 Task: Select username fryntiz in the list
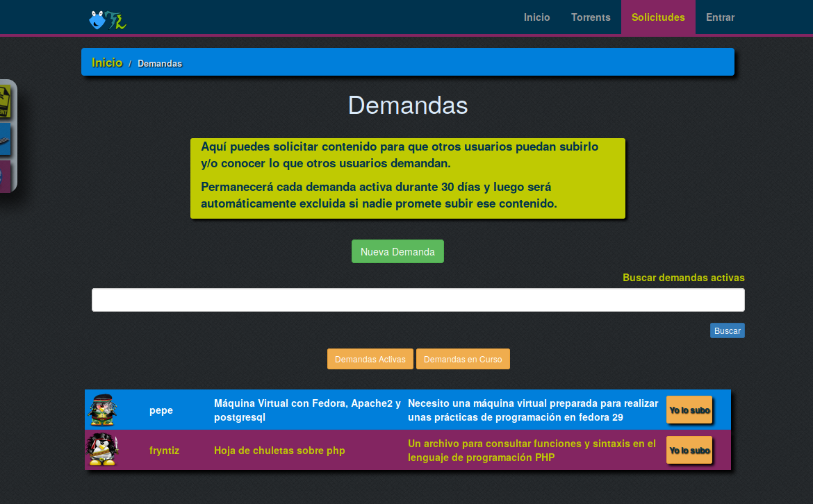[165, 451]
